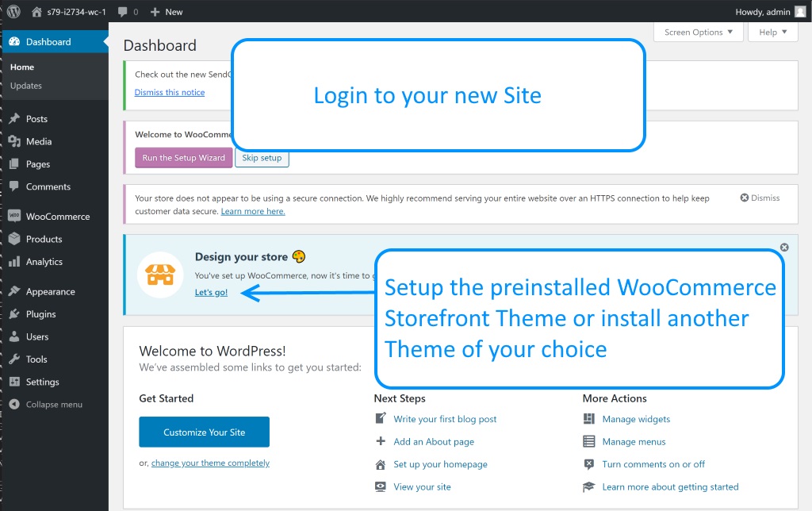Close the Design your store notice
This screenshot has height=511, width=812.
tap(784, 248)
